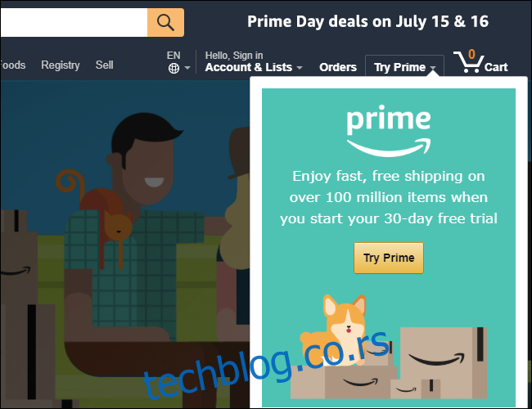This screenshot has width=532, height=409.
Task: Focus the search input field
Action: [74, 22]
